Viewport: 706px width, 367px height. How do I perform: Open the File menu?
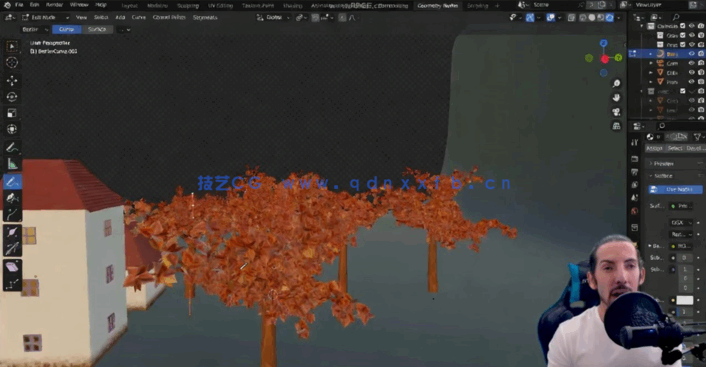tap(19, 5)
